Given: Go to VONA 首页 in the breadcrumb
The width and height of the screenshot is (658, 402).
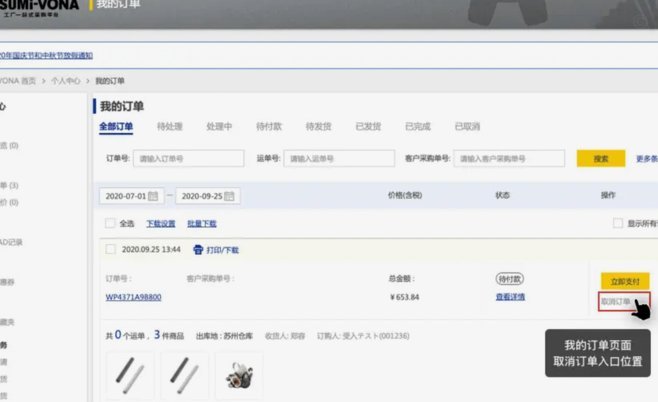Looking at the screenshot, I should pyautogui.click(x=18, y=81).
